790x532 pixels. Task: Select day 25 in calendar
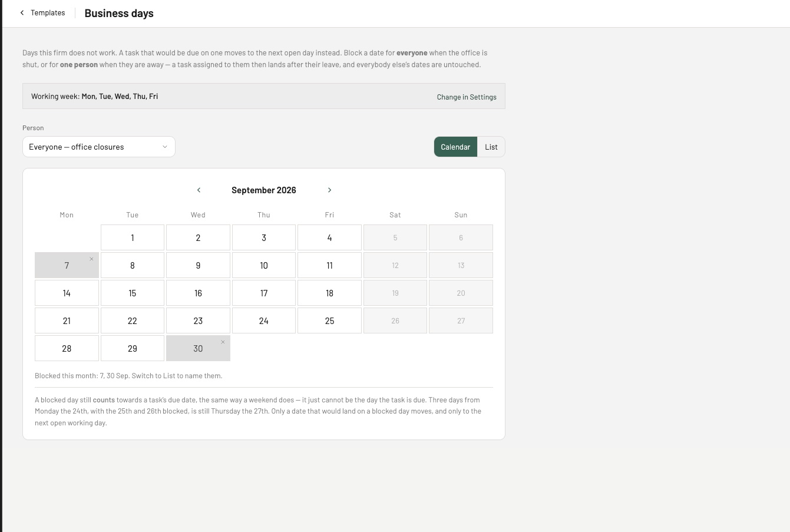(x=329, y=320)
